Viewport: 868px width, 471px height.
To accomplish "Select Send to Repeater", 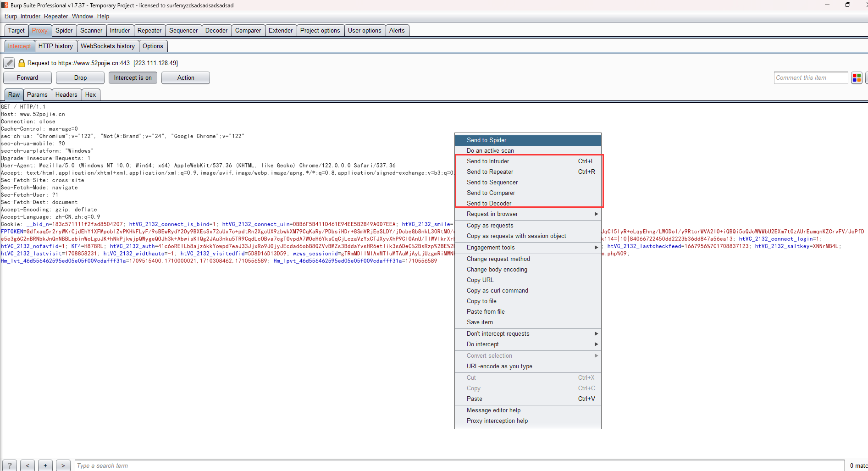I will click(528, 172).
